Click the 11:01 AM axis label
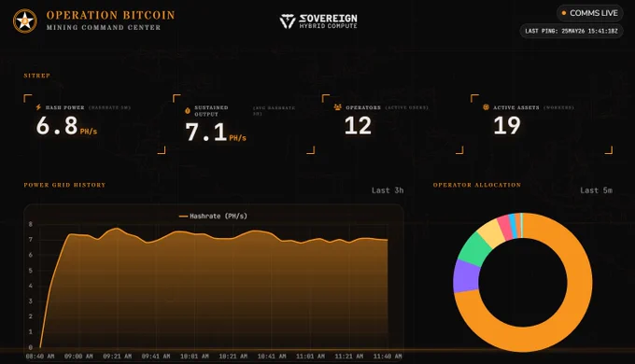635x364 pixels. (x=310, y=357)
